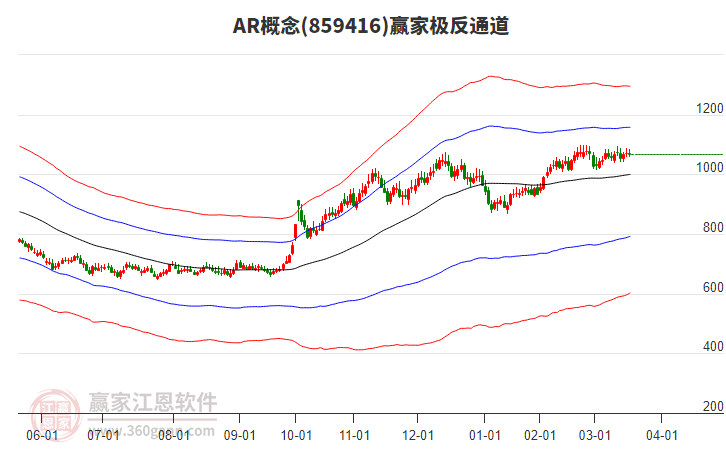Click the green dashed current-price line

tap(677, 154)
